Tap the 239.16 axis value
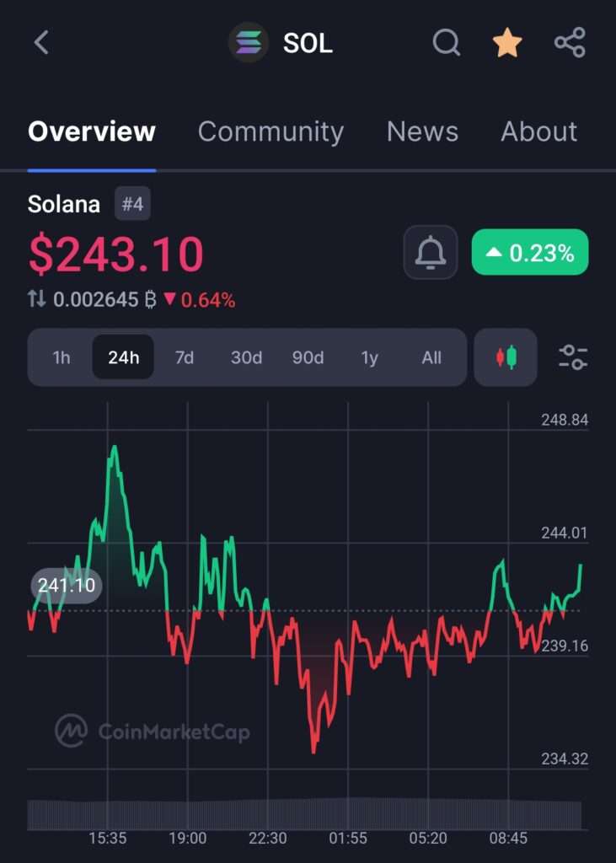Image resolution: width=616 pixels, height=863 pixels. point(565,646)
